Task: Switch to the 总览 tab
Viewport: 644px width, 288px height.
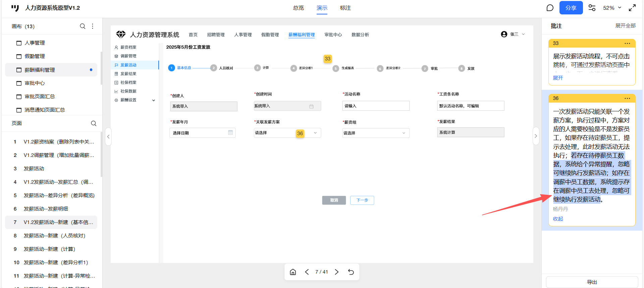Action: (298, 8)
